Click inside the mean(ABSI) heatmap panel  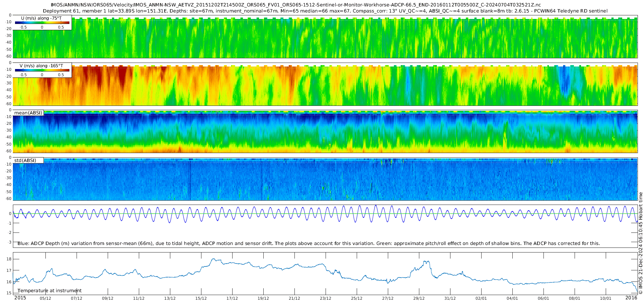326,132
